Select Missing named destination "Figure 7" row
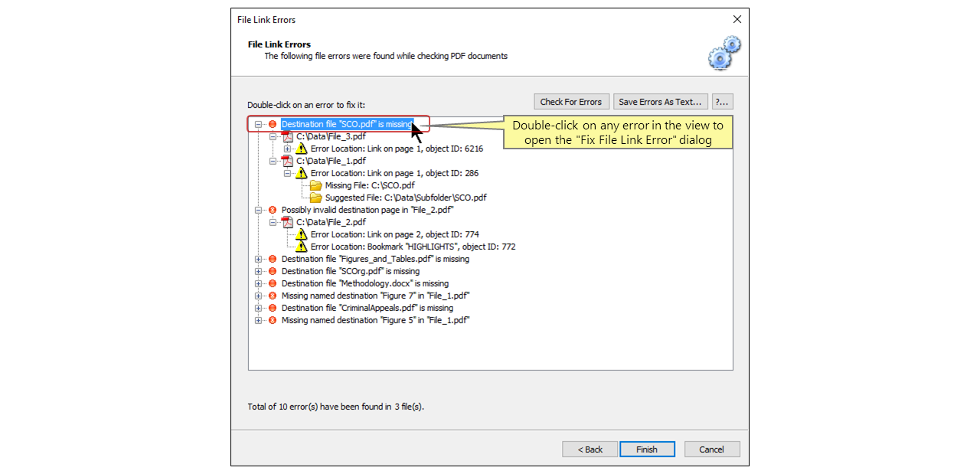Image resolution: width=980 pixels, height=474 pixels. 375,296
